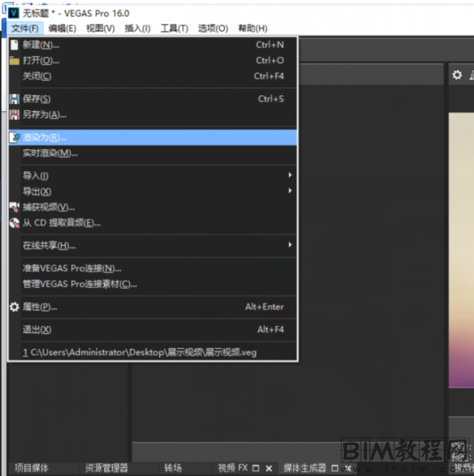Open the 文件(F) menu
474x476 pixels.
[x=25, y=29]
